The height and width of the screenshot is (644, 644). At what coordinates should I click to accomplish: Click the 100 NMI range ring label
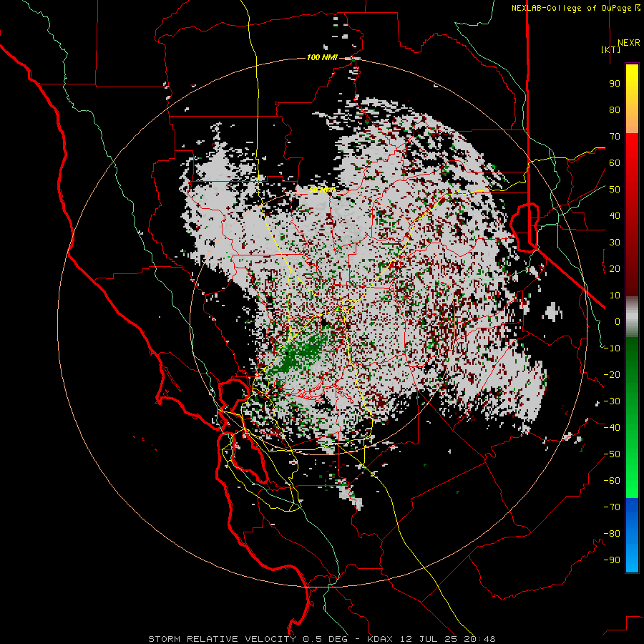pos(322,57)
